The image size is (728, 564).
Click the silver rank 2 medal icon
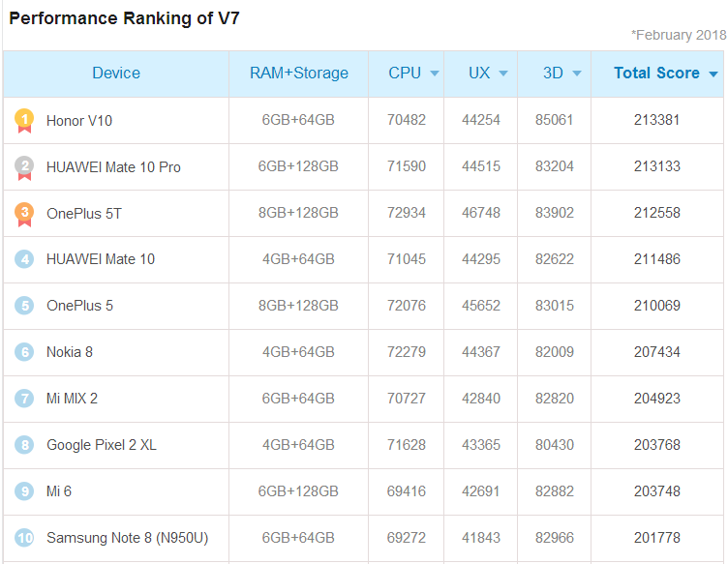pos(24,167)
